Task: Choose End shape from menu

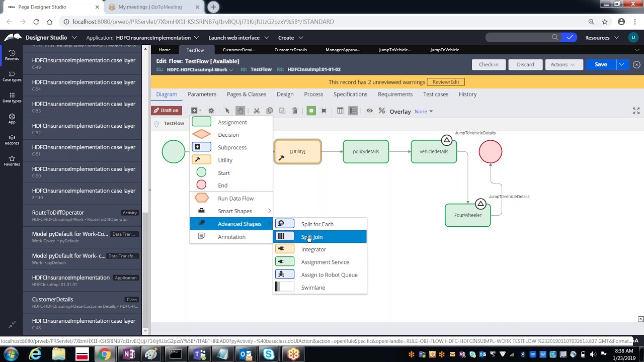Action: coord(231,186)
